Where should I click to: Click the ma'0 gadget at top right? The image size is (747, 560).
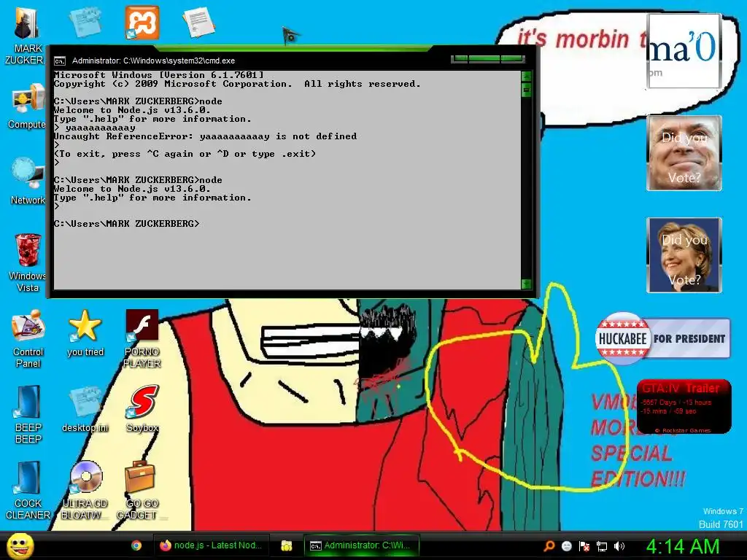(684, 50)
